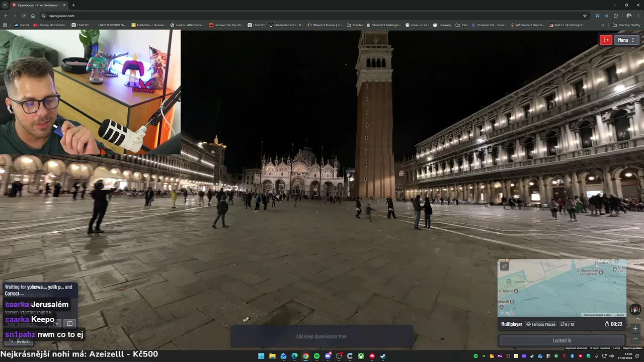Image resolution: width=644 pixels, height=362 pixels.
Task: Open the Emotes bookmark folder
Action: (x=355, y=25)
